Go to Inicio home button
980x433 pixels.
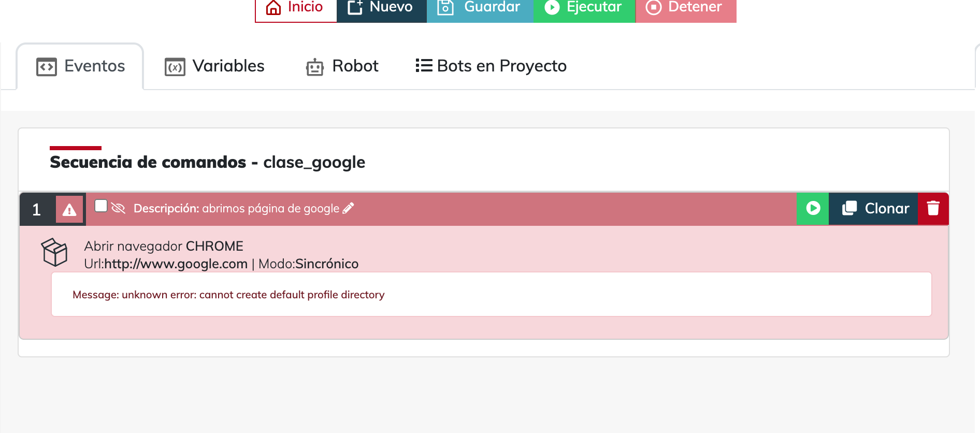pos(296,7)
